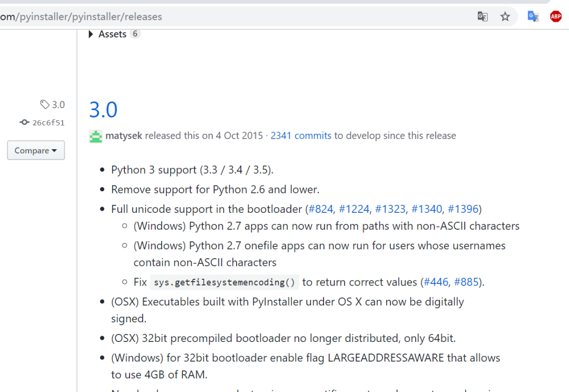Click matysek's avatar image

[96, 136]
